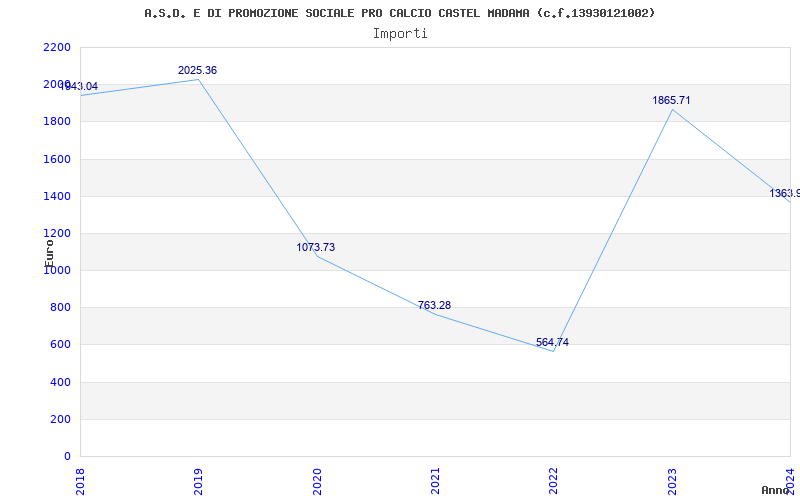Select the 0 y-axis origin label

(67, 457)
